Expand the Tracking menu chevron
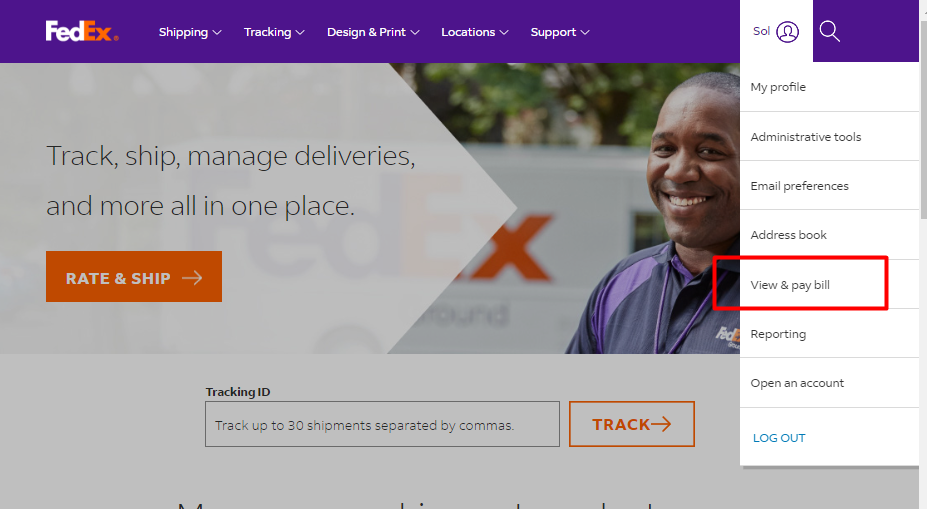 click(300, 33)
